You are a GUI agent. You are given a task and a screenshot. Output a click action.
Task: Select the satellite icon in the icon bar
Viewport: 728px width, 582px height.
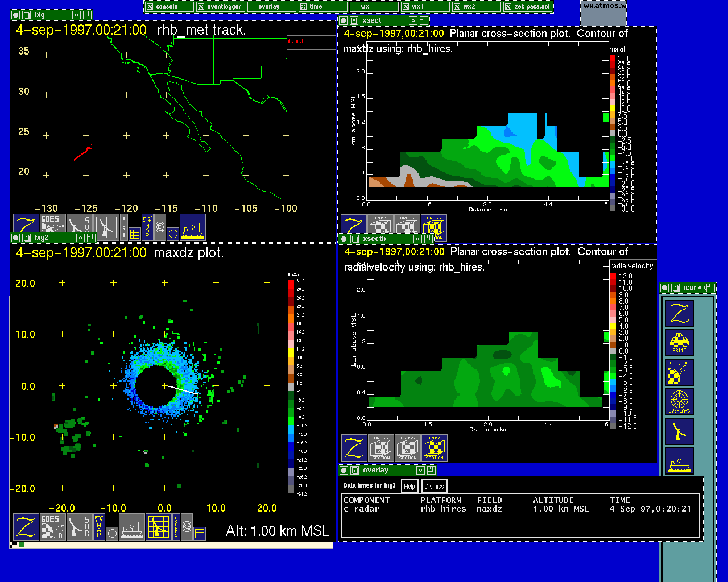[x=679, y=372]
